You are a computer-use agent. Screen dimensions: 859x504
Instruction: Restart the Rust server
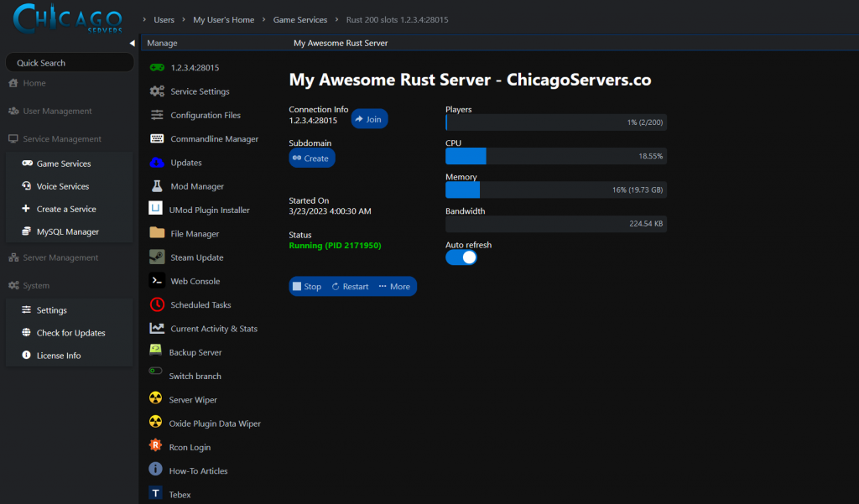click(350, 287)
